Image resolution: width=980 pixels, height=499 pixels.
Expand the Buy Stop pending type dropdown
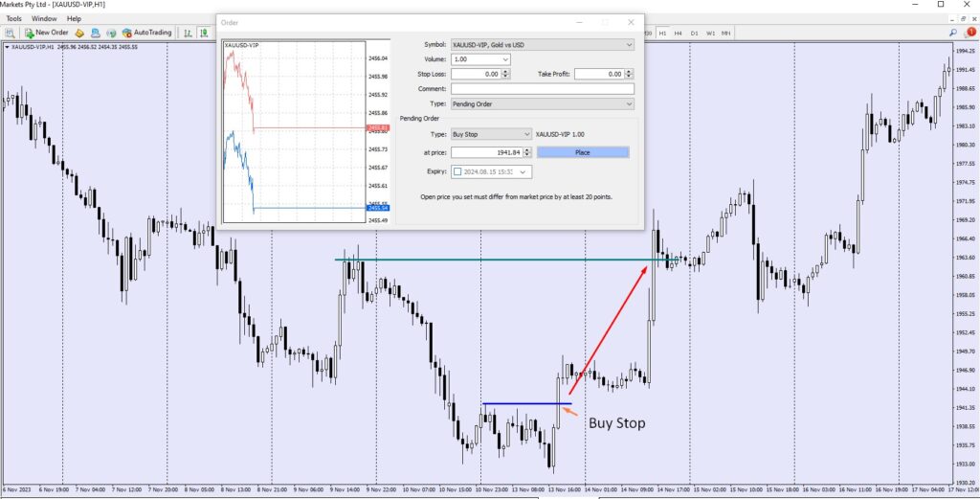coord(490,135)
